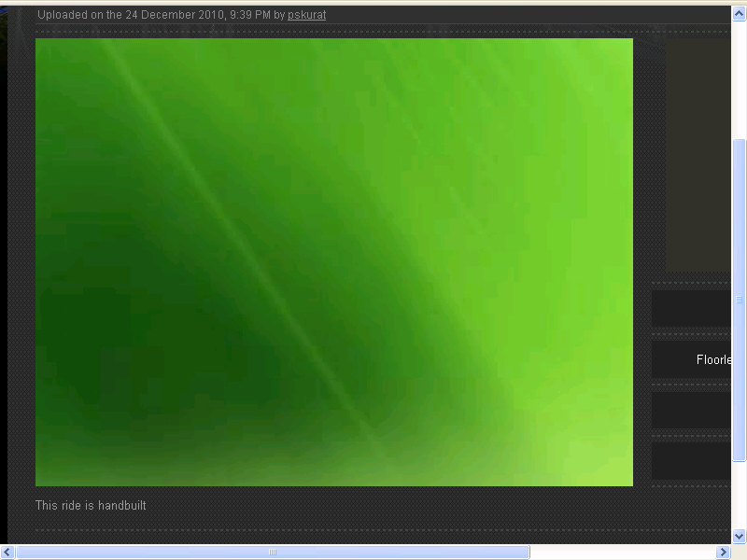This screenshot has width=747, height=560.
Task: Click the 'Floorle' sidebar entry
Action: [x=691, y=359]
